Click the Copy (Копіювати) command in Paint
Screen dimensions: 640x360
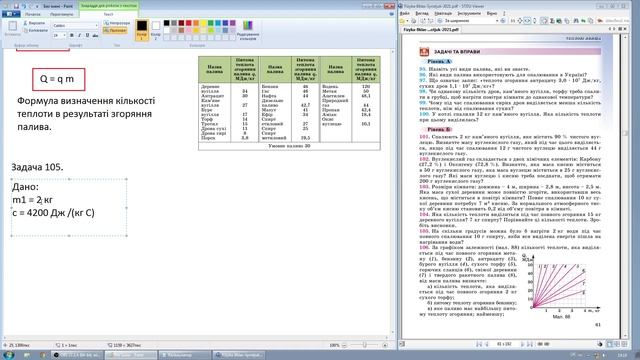36,30
